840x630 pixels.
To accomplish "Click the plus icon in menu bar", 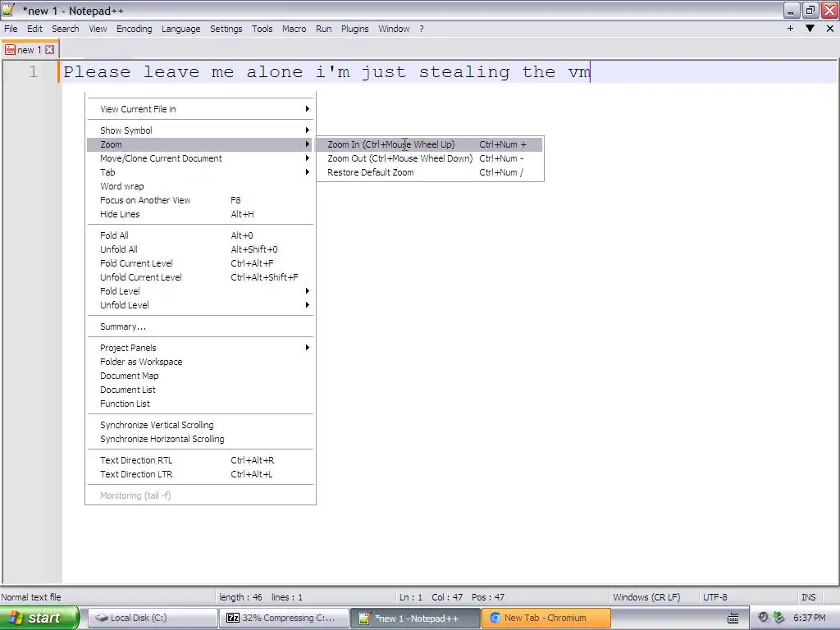I will pos(790,29).
